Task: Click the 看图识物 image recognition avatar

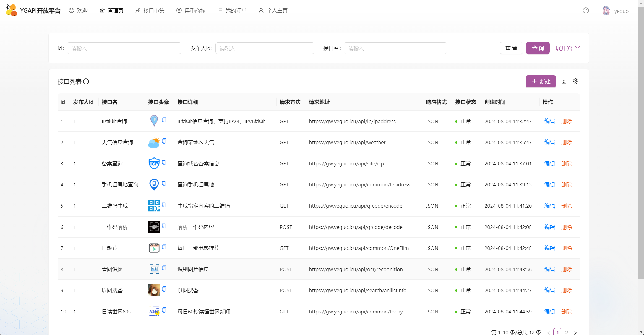Action: 154,269
